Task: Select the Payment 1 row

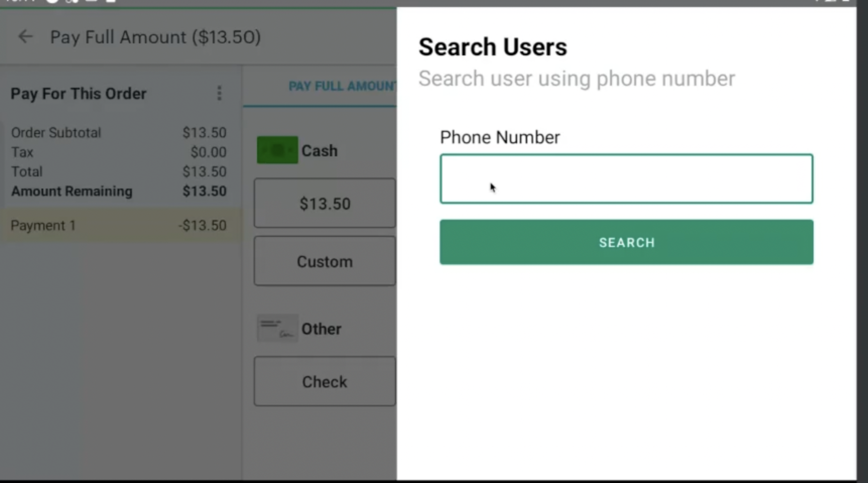Action: coord(118,225)
